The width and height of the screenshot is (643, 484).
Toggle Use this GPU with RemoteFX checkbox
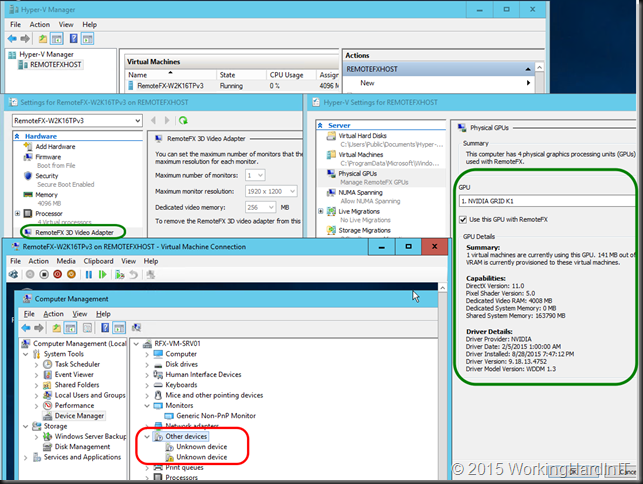point(463,220)
